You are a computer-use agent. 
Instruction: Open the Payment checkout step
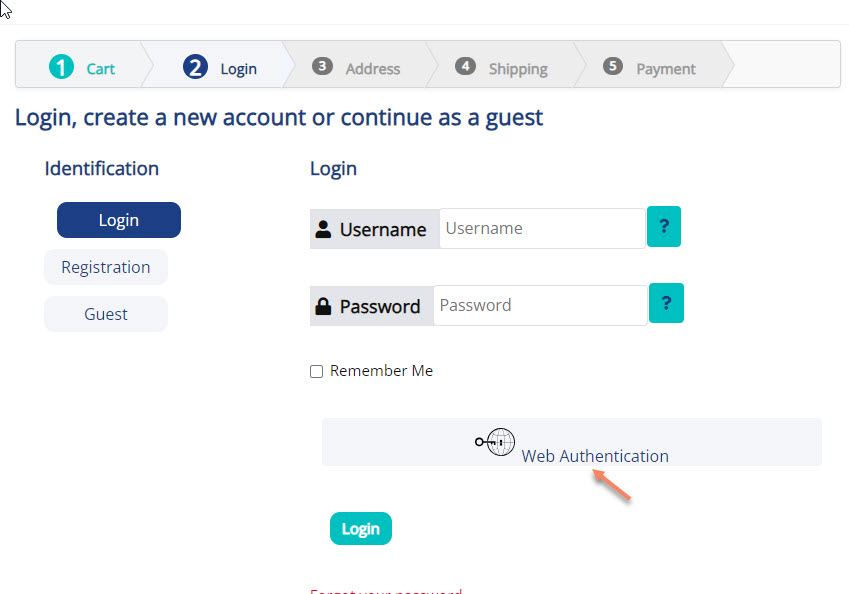[x=665, y=69]
